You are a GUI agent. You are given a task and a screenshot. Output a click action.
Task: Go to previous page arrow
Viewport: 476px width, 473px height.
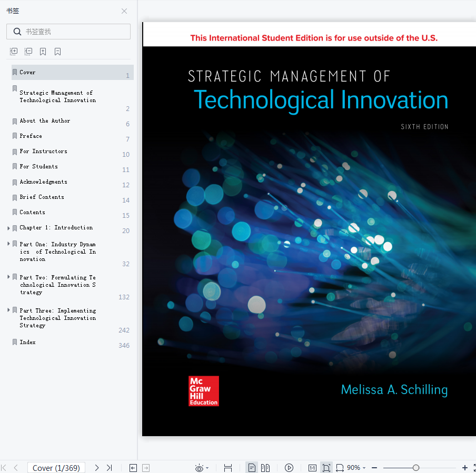16,468
